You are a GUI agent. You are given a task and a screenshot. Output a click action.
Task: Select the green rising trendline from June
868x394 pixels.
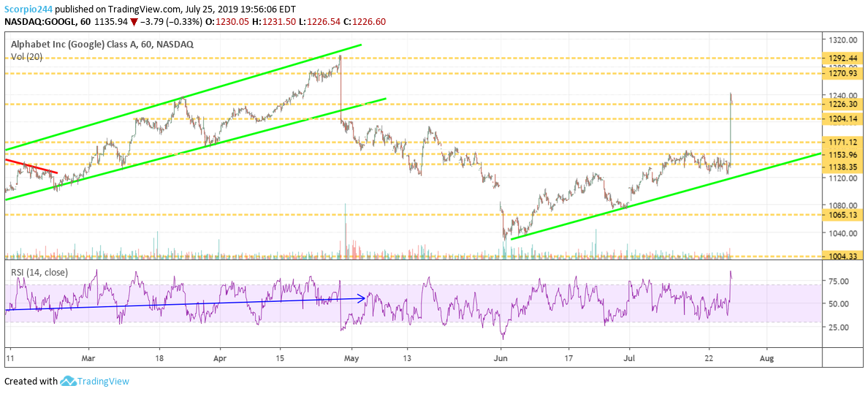[666, 196]
